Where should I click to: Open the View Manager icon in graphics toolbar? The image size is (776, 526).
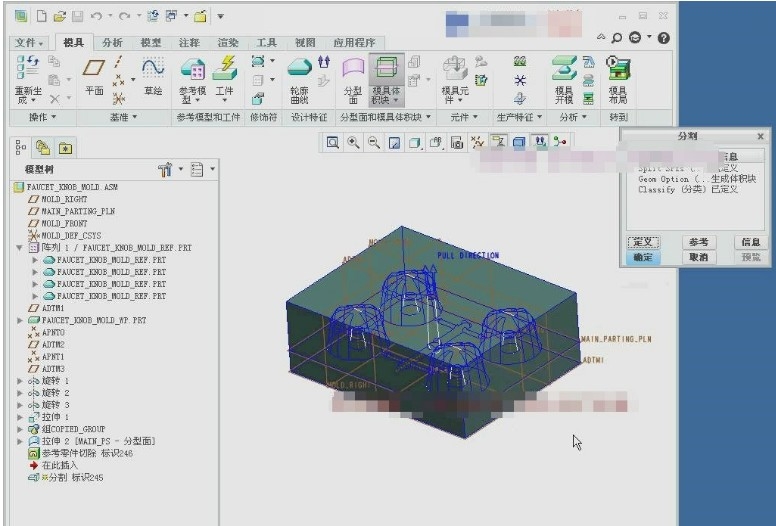(457, 143)
